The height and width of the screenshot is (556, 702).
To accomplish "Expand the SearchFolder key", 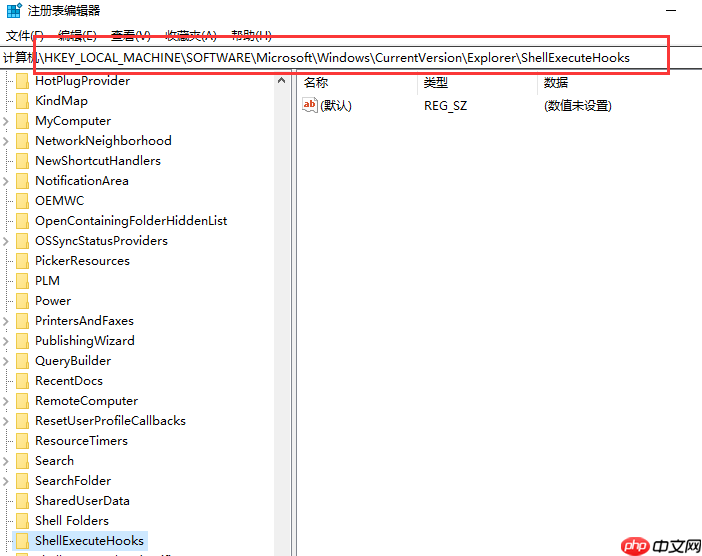I will point(6,481).
